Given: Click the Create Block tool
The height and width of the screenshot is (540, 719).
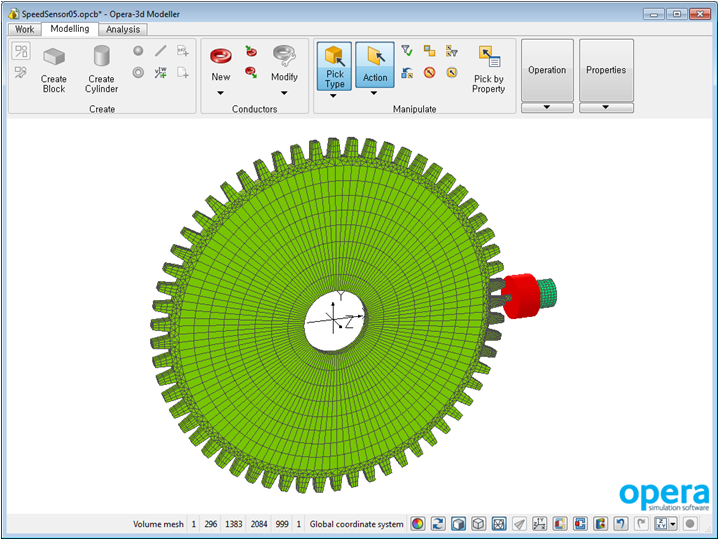Looking at the screenshot, I should (54, 68).
